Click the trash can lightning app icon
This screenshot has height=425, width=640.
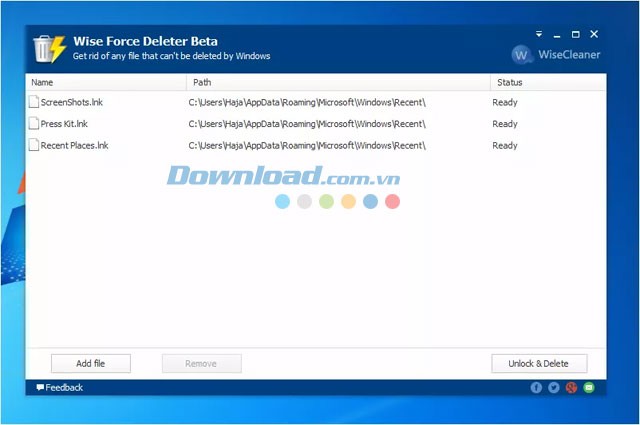pyautogui.click(x=49, y=48)
